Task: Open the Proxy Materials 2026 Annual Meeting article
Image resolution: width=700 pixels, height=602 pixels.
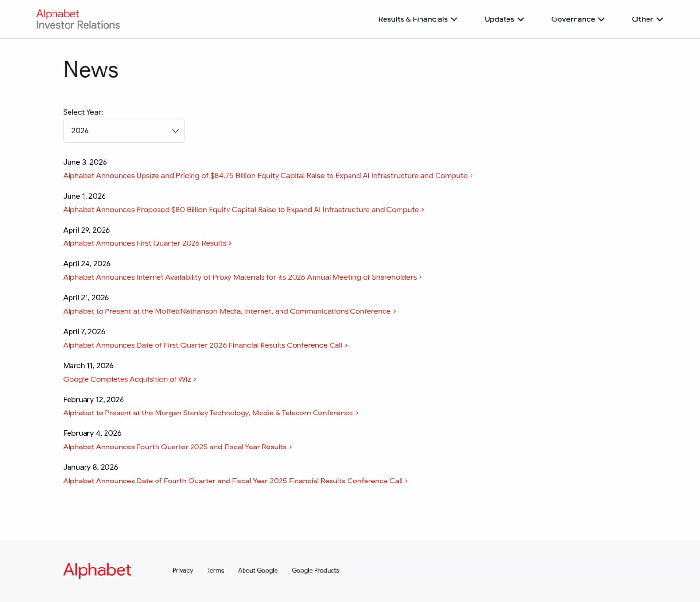Action: coord(243,277)
